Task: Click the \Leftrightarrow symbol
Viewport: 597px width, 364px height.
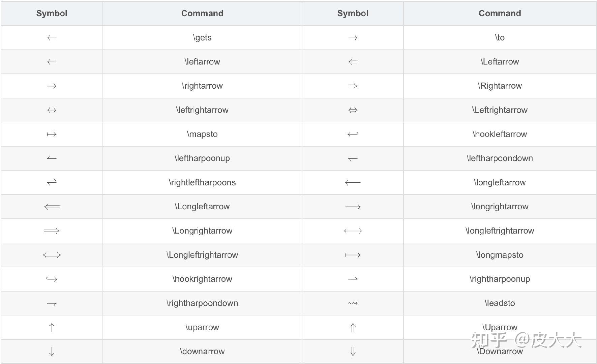Action: [x=353, y=110]
